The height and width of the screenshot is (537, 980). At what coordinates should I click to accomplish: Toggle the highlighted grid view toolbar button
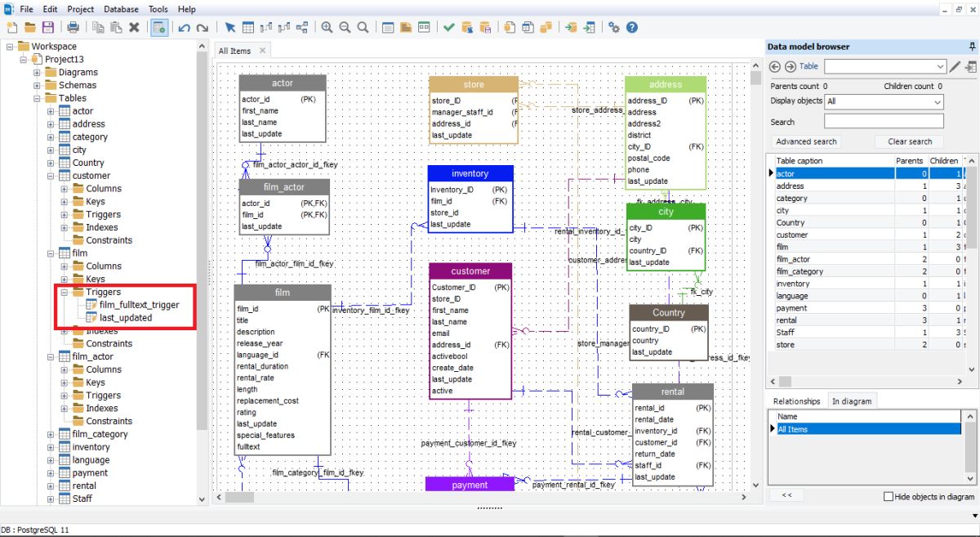coord(159,27)
